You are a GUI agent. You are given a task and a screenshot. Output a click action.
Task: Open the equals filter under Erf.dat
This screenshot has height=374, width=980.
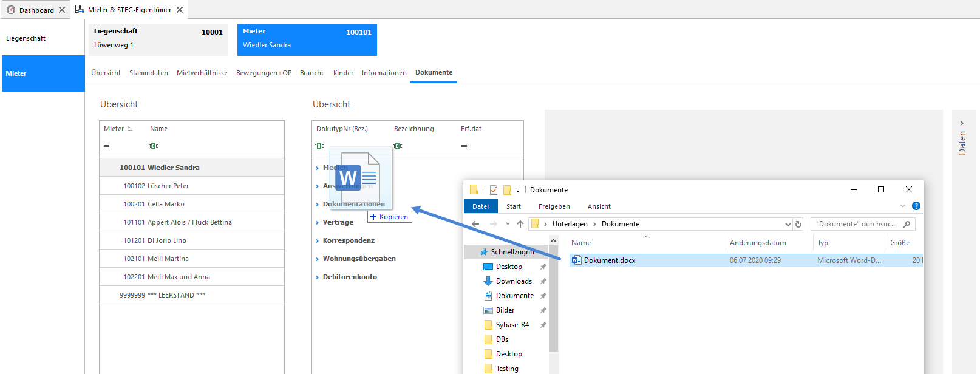[464, 146]
